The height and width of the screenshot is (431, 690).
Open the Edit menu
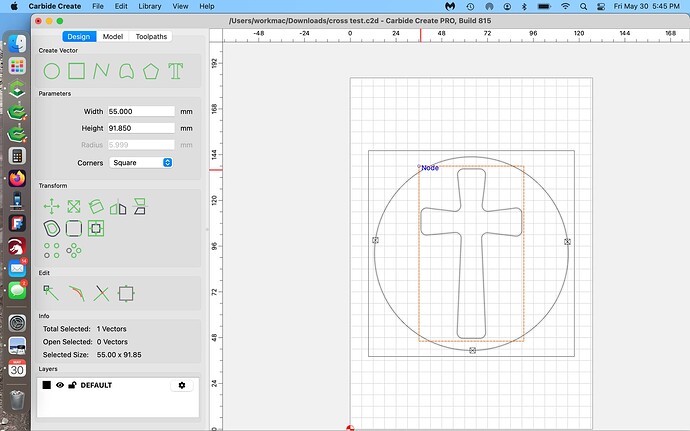121,6
